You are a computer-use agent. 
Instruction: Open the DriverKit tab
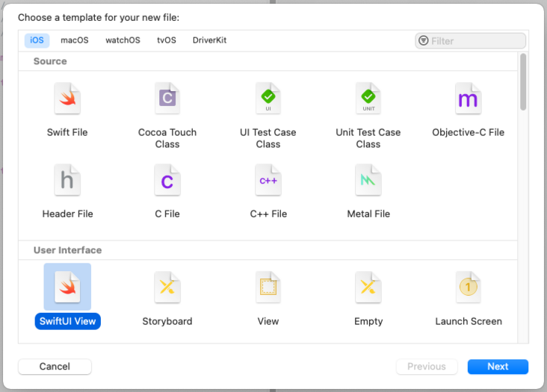tap(209, 40)
